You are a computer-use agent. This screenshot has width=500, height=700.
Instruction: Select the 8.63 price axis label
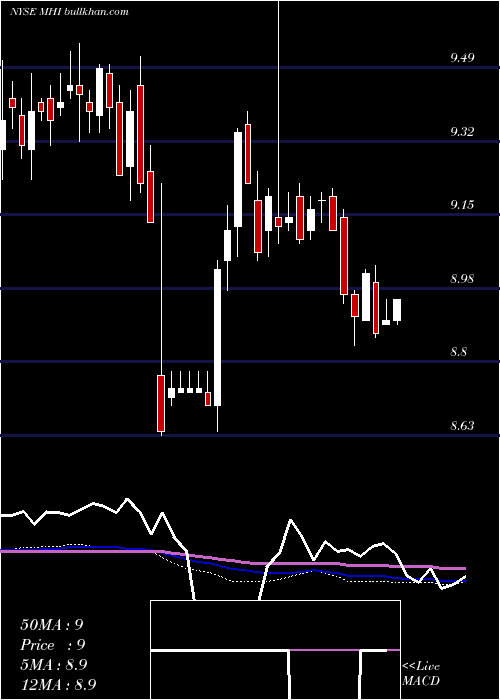tap(462, 426)
